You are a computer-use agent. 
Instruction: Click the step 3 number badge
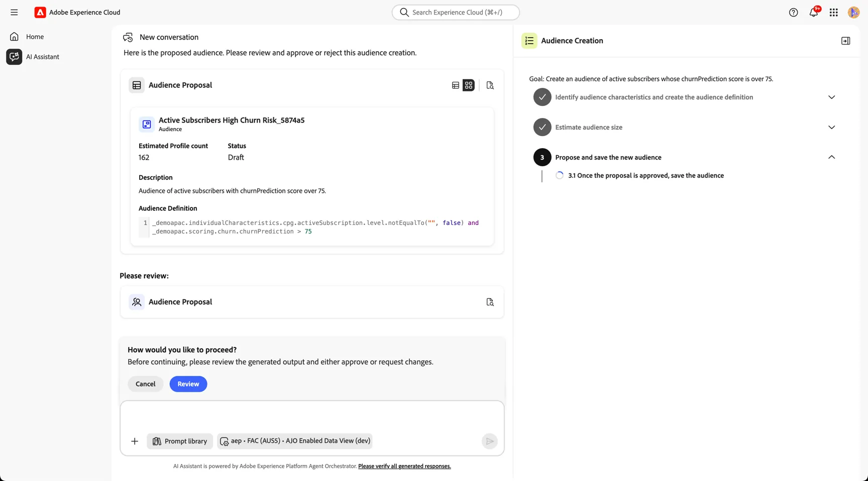(x=542, y=158)
